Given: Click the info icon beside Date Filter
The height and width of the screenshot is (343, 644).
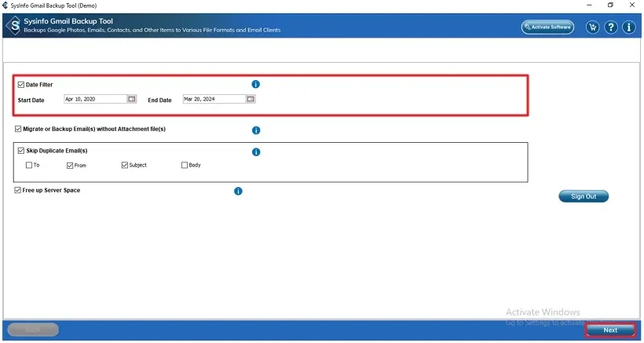Looking at the screenshot, I should [255, 84].
